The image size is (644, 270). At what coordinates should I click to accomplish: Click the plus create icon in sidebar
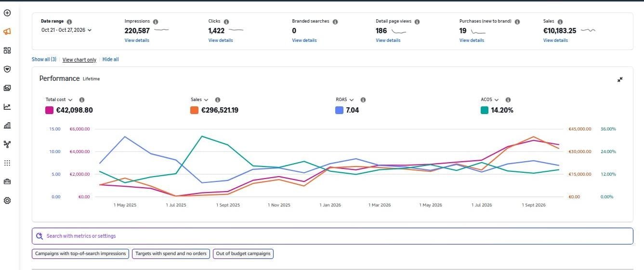click(x=7, y=13)
